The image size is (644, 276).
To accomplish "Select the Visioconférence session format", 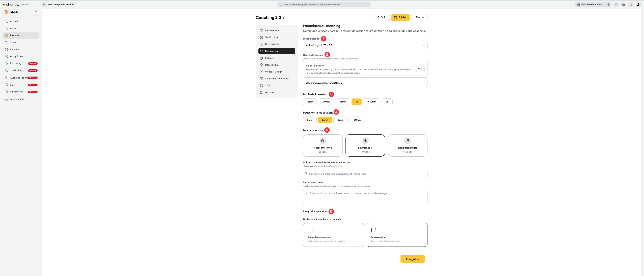I will (x=323, y=145).
